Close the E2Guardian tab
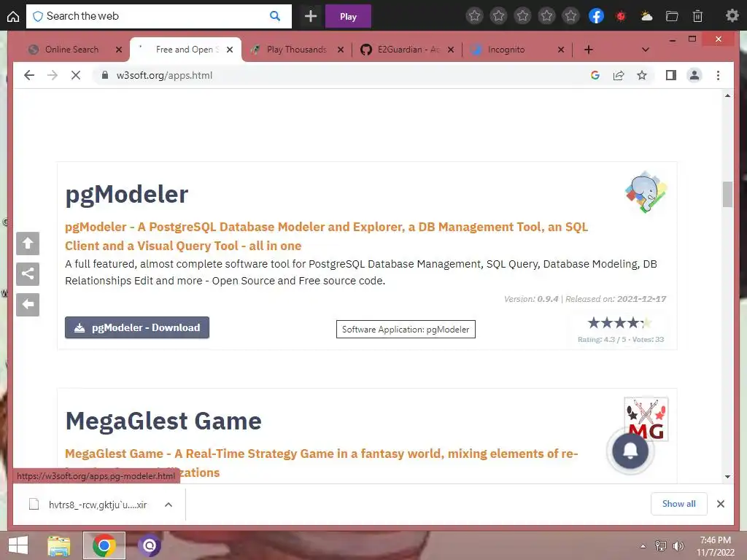747x560 pixels. [x=451, y=50]
